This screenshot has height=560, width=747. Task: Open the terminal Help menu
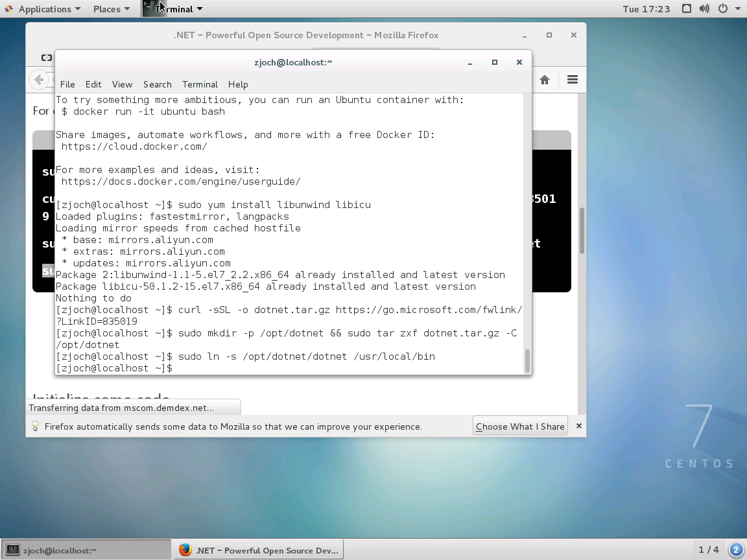tap(238, 84)
